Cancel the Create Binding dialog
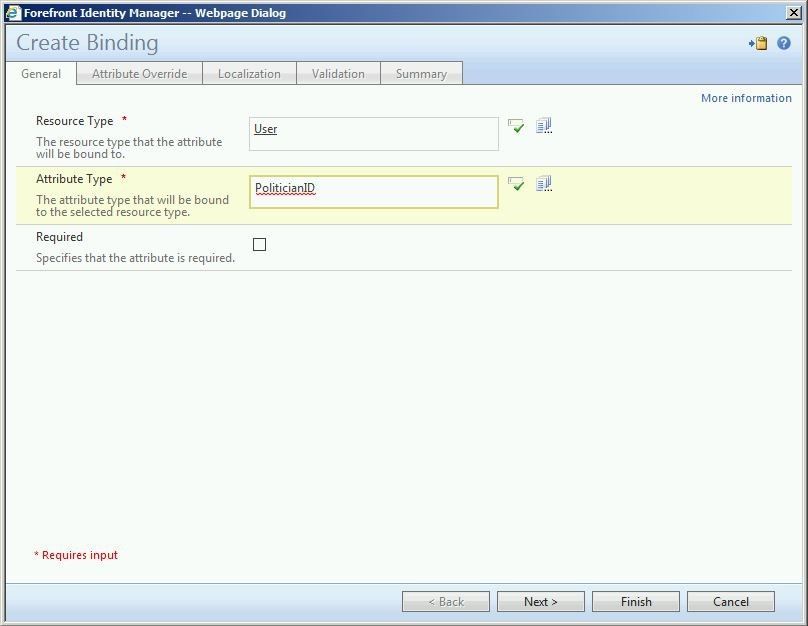The height and width of the screenshot is (626, 808). 731,601
